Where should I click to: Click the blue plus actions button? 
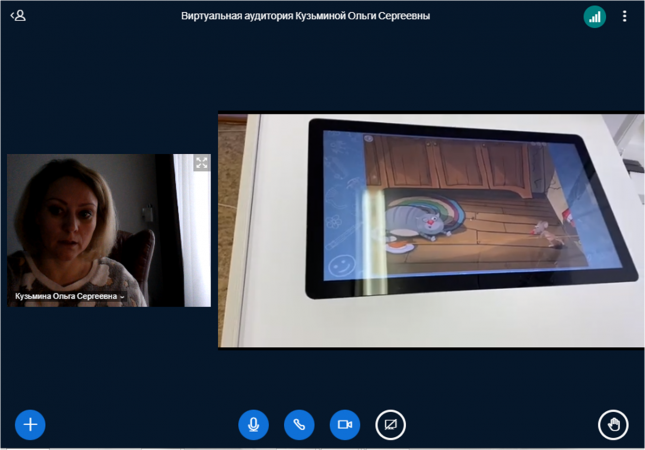point(30,424)
